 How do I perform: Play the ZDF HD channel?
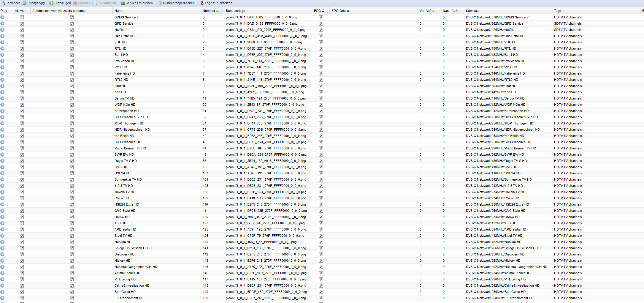coord(2,42)
